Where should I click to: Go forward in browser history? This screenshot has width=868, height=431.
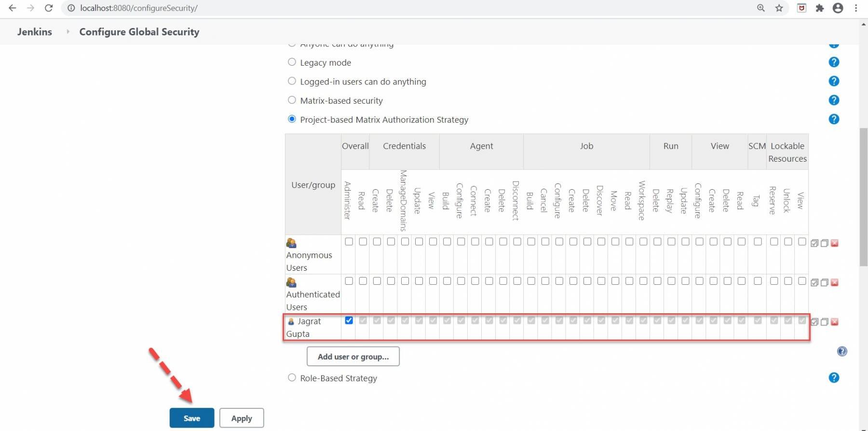30,8
